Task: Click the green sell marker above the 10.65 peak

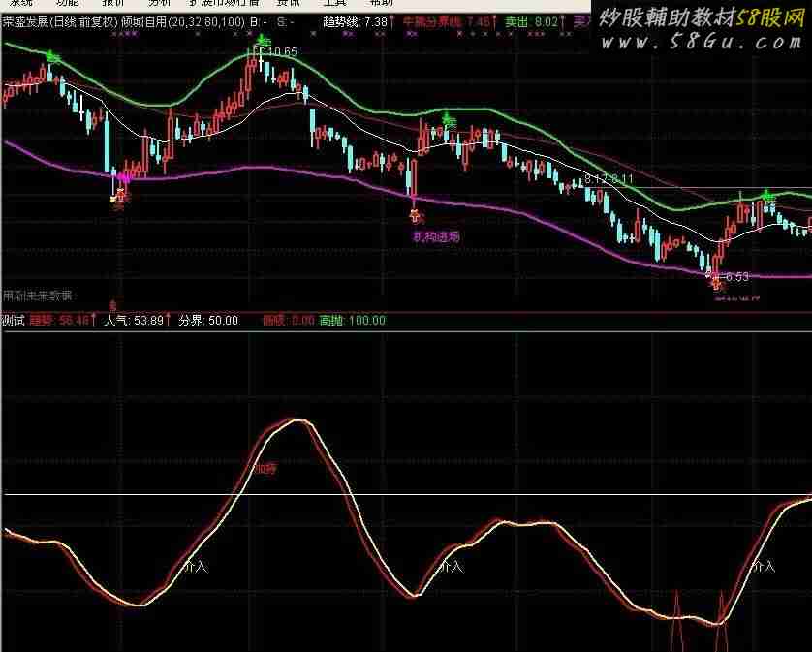Action: tap(260, 41)
